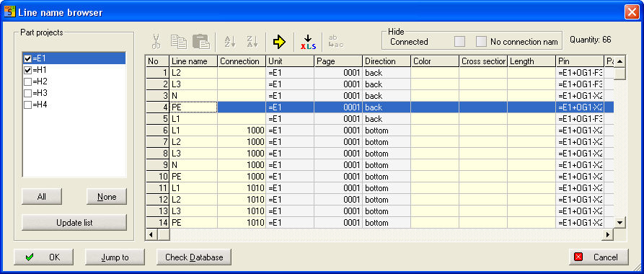Click the Color cell in row 7
This screenshot has width=644, height=274.
pyautogui.click(x=435, y=142)
